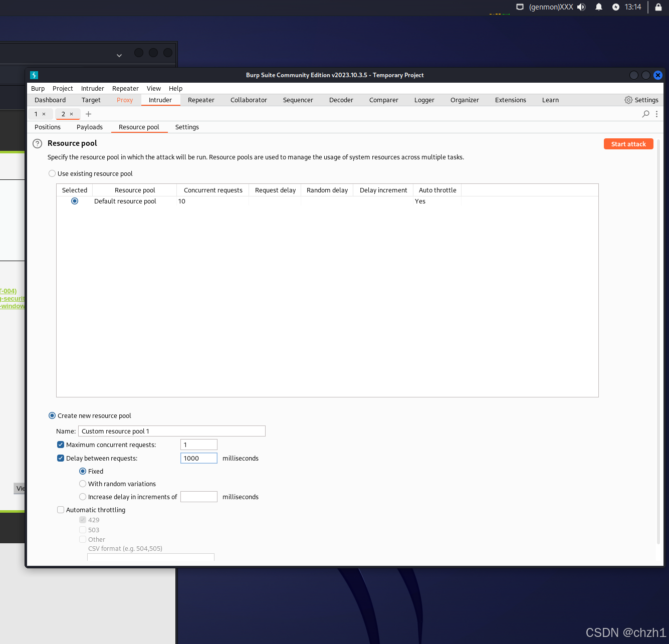
Task: Switch to the Collaborator tab
Action: (249, 100)
